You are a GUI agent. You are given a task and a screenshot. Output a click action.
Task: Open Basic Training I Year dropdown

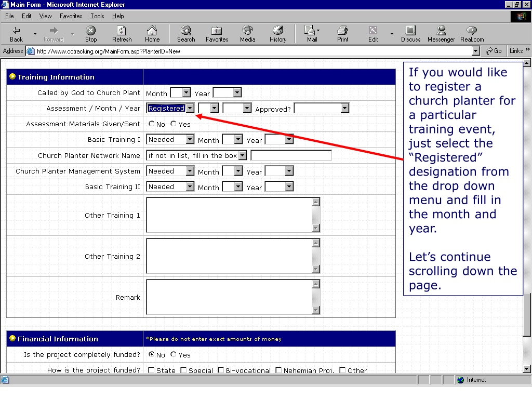click(279, 139)
